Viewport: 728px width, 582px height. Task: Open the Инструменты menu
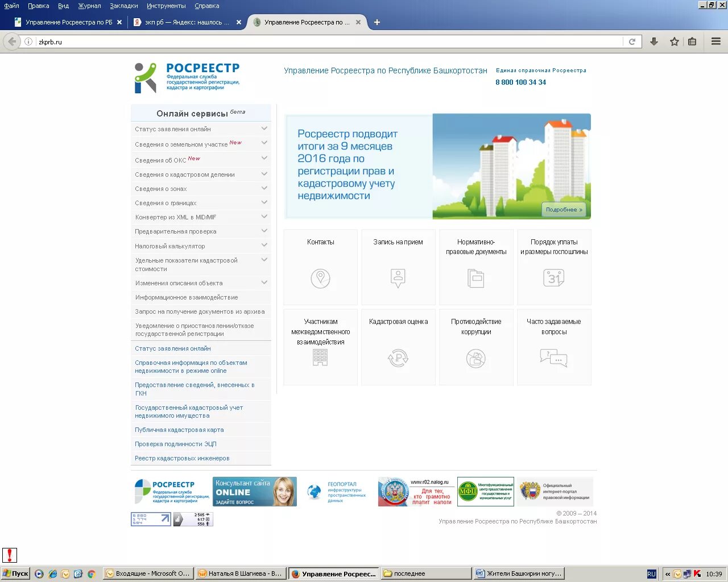(166, 6)
